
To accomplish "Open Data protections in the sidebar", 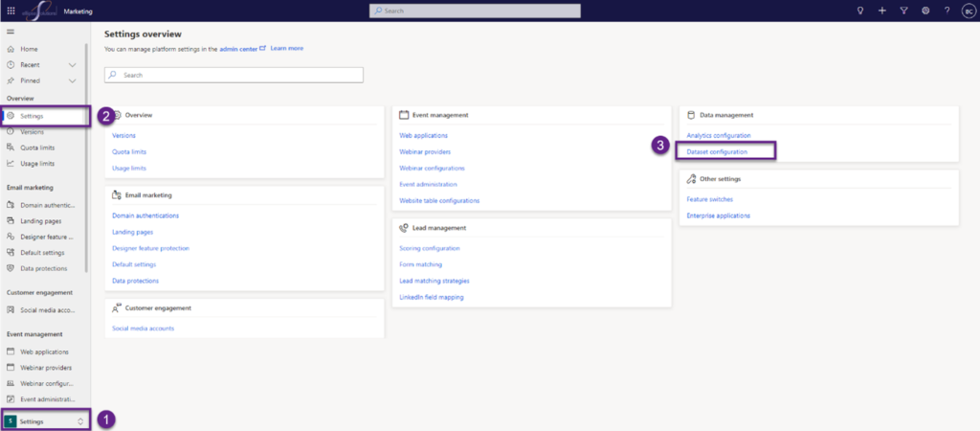I will point(44,268).
